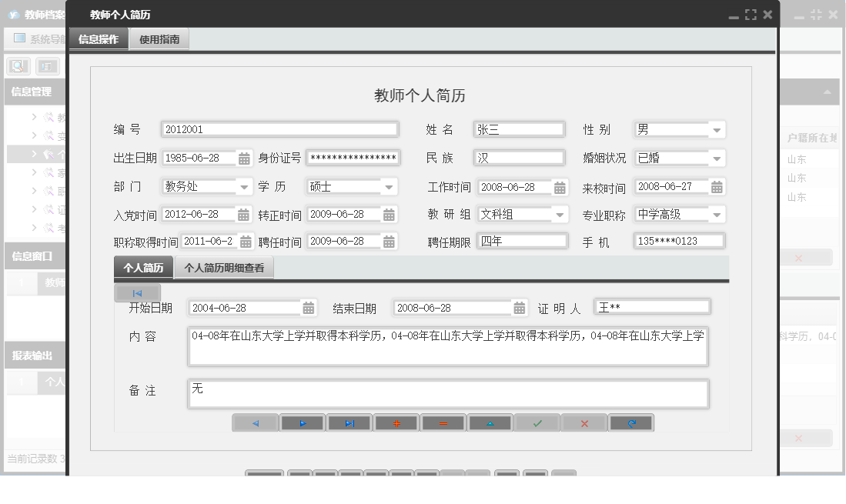Jump to last record in navigator
Screen dimensions: 846x504
click(349, 423)
